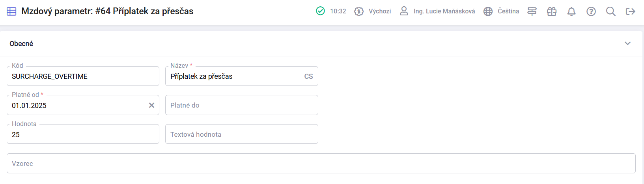Click the Textová hodnota field
Image resolution: width=644 pixels, height=184 pixels.
tap(241, 134)
